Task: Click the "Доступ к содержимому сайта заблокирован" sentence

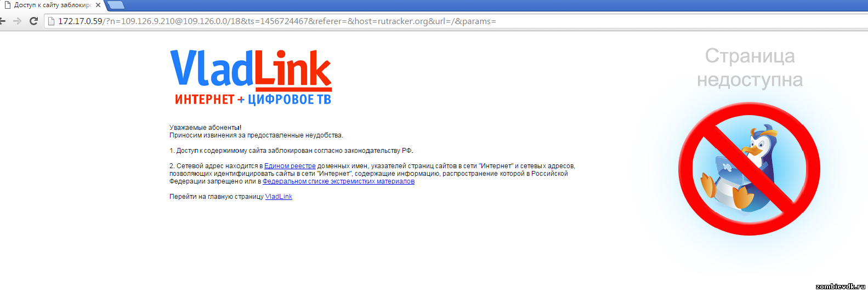Action: [x=291, y=151]
